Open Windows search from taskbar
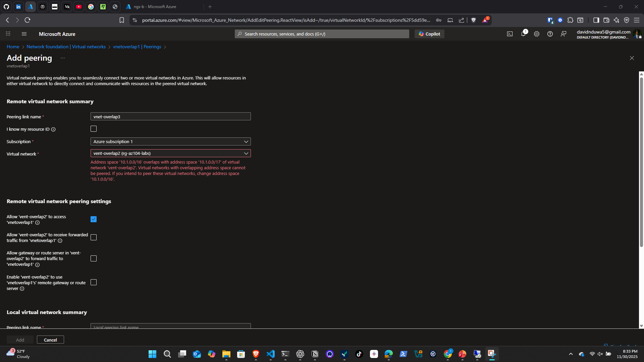The height and width of the screenshot is (362, 644). (x=167, y=354)
